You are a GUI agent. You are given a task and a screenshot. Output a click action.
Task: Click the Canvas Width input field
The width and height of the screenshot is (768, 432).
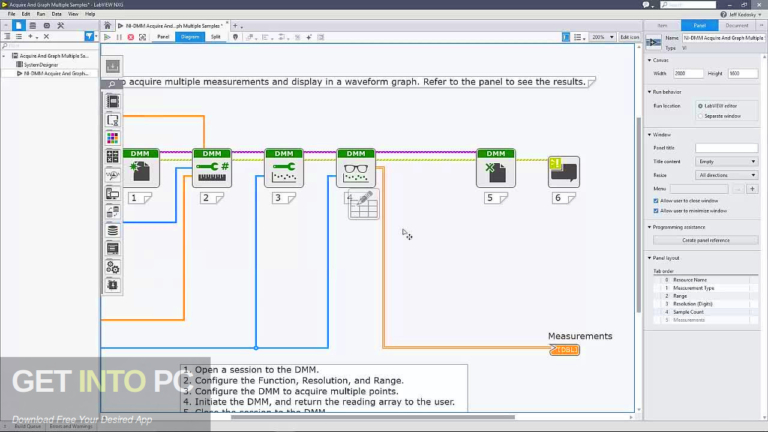688,73
